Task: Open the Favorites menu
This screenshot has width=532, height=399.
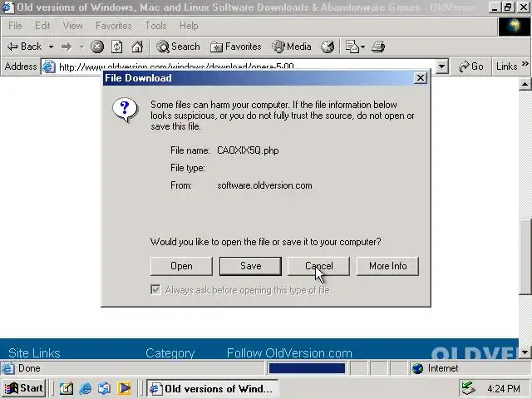Action: (x=114, y=26)
